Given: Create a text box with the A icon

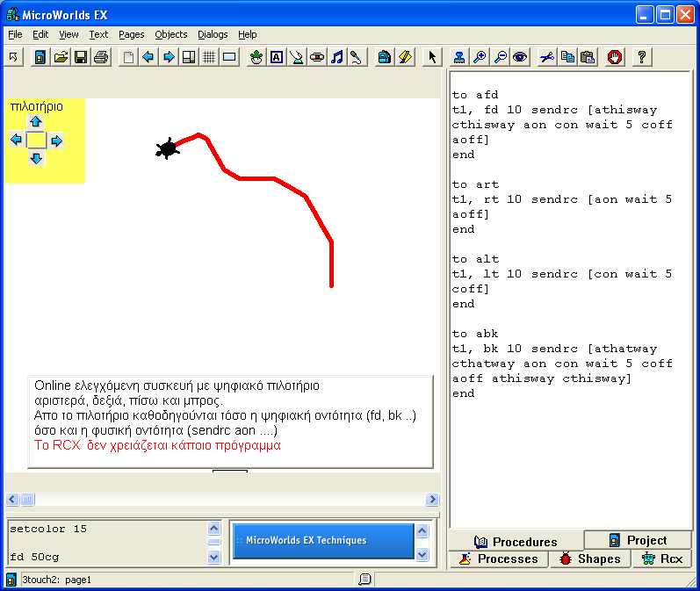Looking at the screenshot, I should pos(277,57).
